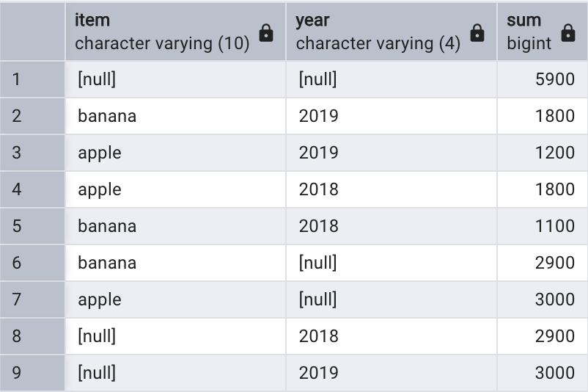The width and height of the screenshot is (588, 392).
Task: Click the apple cell in row 7
Action: [175, 300]
